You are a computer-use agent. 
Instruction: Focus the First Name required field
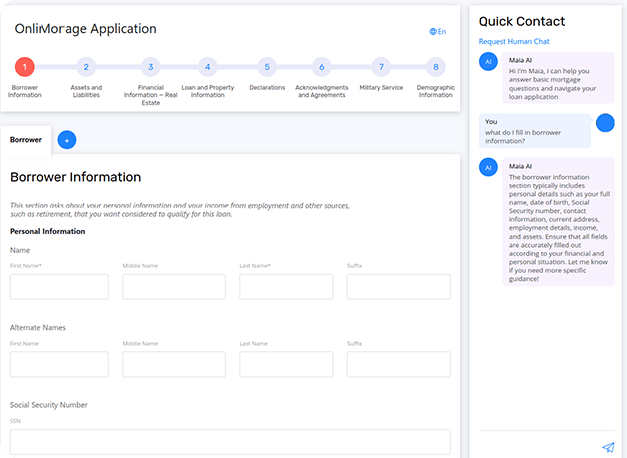pos(59,287)
